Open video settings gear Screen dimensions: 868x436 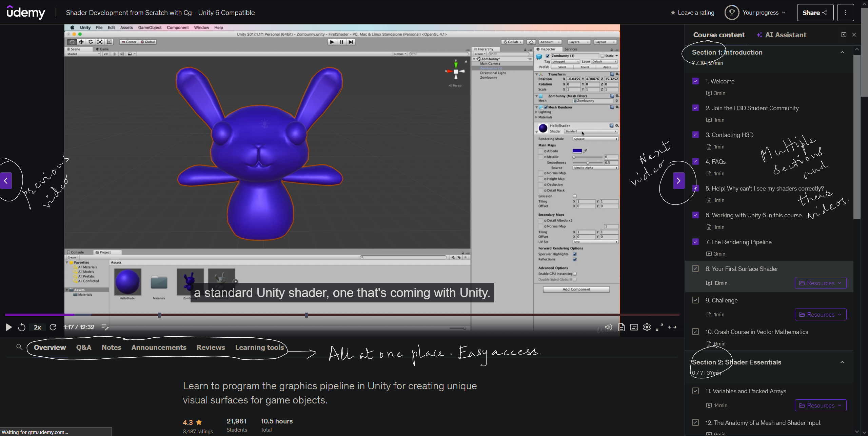coord(647,327)
